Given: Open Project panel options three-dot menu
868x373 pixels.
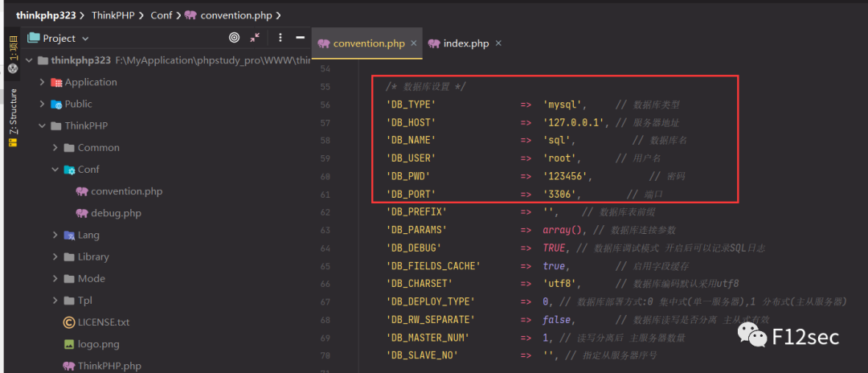Looking at the screenshot, I should point(280,38).
